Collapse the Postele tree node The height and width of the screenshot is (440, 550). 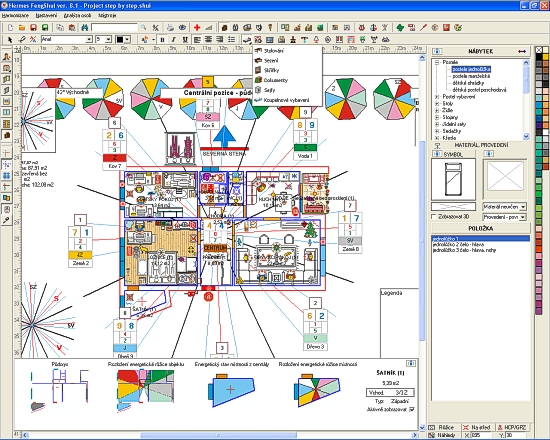pyautogui.click(x=437, y=62)
